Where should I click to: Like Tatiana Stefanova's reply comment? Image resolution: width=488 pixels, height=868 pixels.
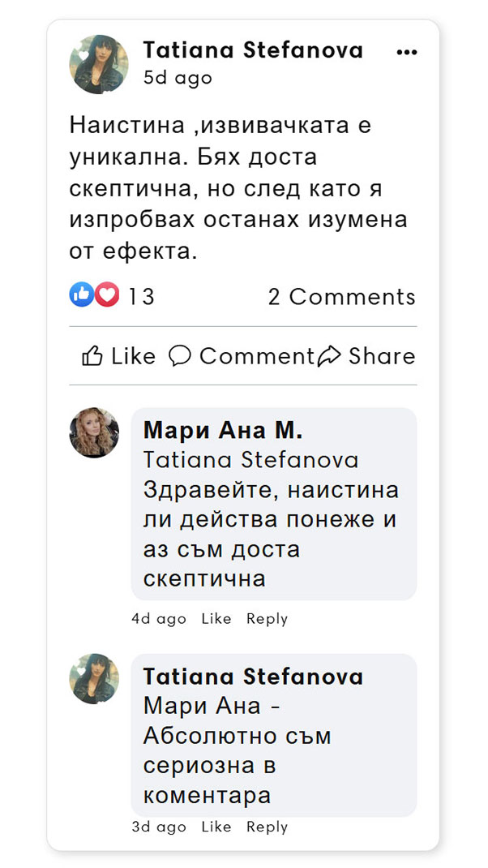[x=216, y=827]
